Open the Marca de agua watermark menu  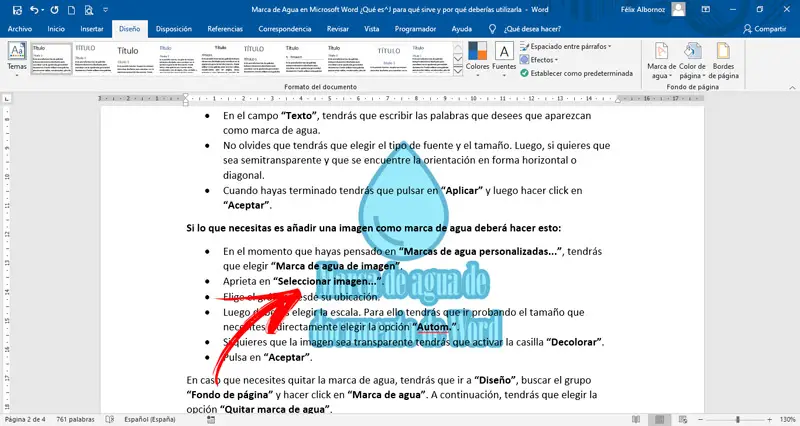click(x=662, y=61)
